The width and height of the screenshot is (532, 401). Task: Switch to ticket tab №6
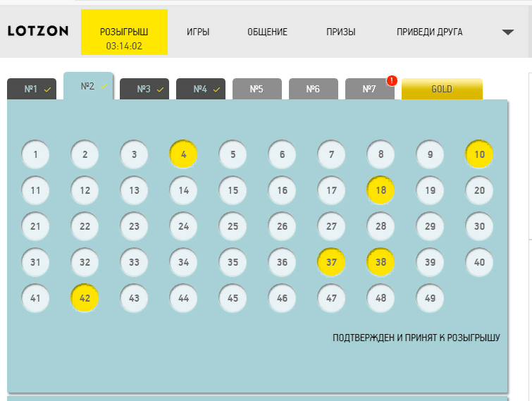pyautogui.click(x=313, y=89)
